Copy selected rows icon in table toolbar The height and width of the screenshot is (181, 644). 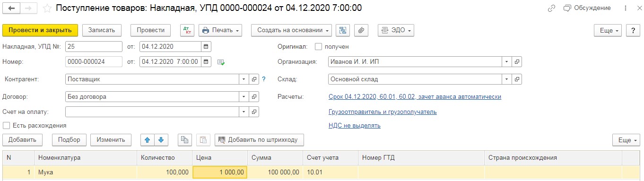click(185, 140)
